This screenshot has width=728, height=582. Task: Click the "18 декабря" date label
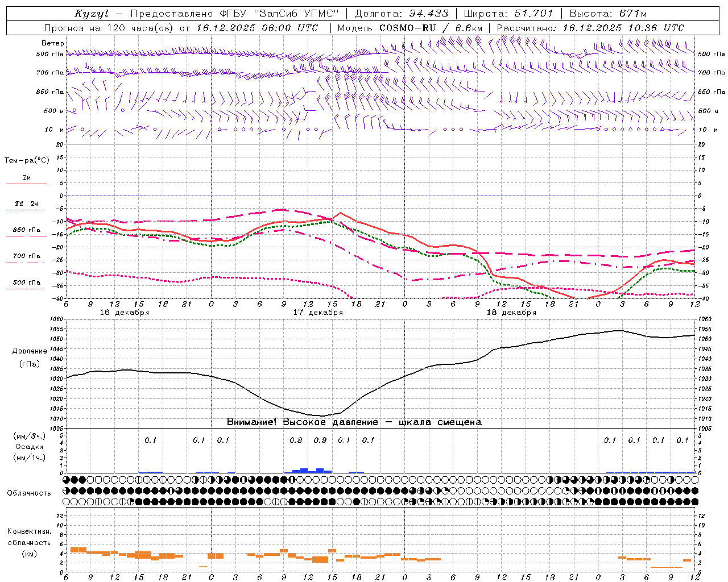511,313
